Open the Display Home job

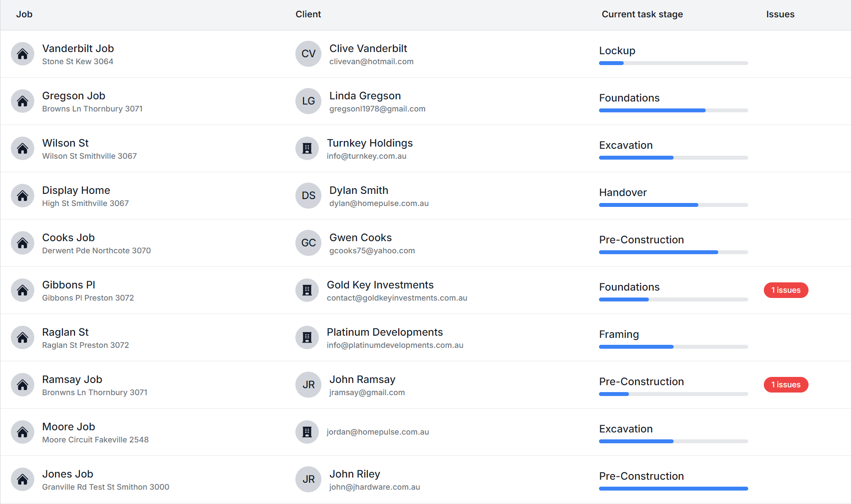(76, 190)
